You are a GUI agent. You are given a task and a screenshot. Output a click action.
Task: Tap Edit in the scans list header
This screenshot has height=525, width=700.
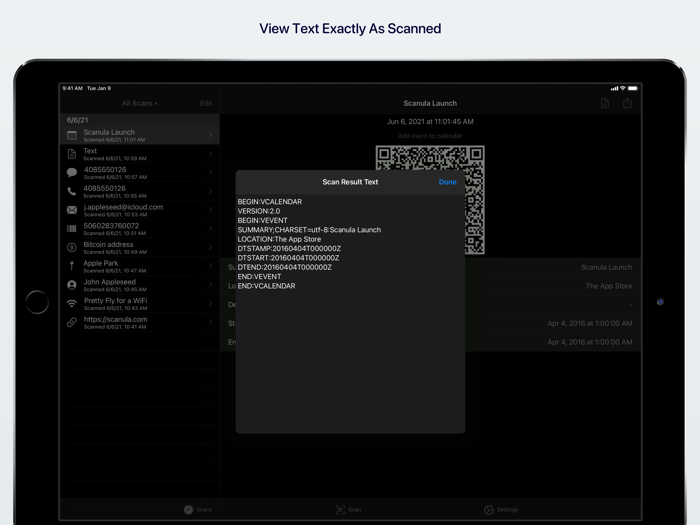(x=206, y=104)
